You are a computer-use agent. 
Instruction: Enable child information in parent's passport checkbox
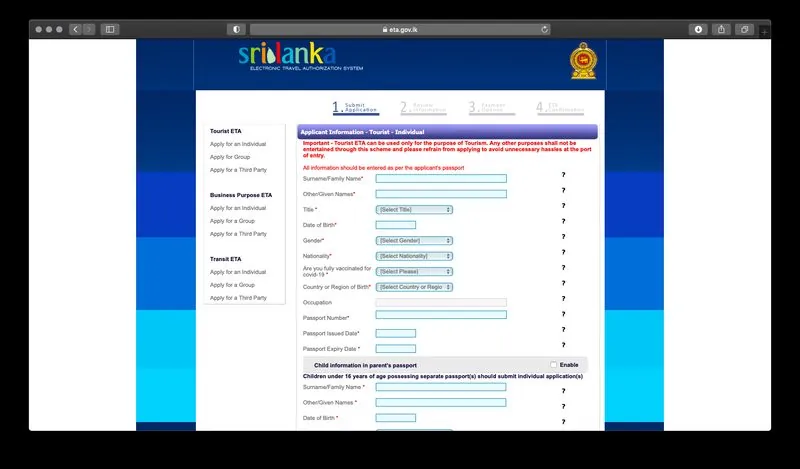pyautogui.click(x=553, y=365)
